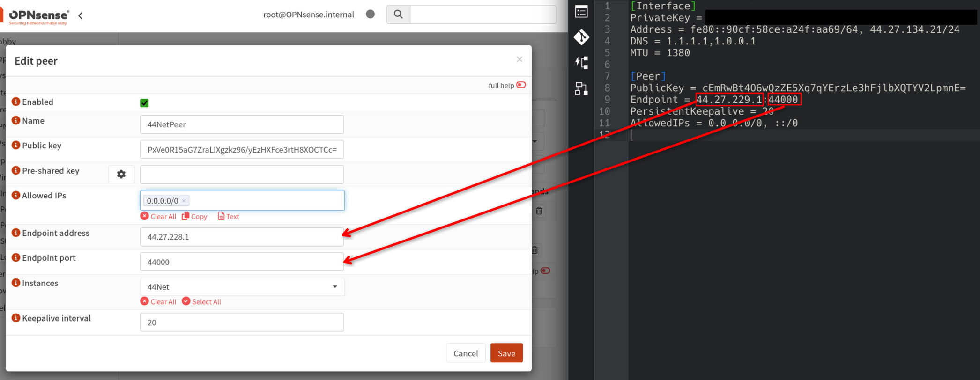
Task: Show help for Instances info icon
Action: pos(16,283)
